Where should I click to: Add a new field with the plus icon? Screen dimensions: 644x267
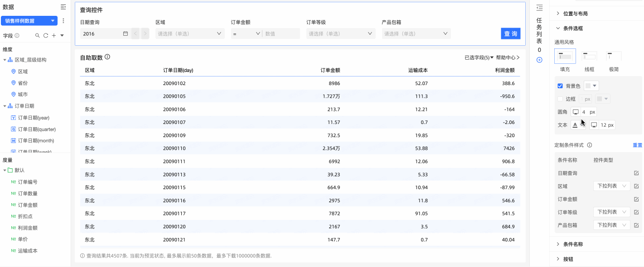coord(54,35)
